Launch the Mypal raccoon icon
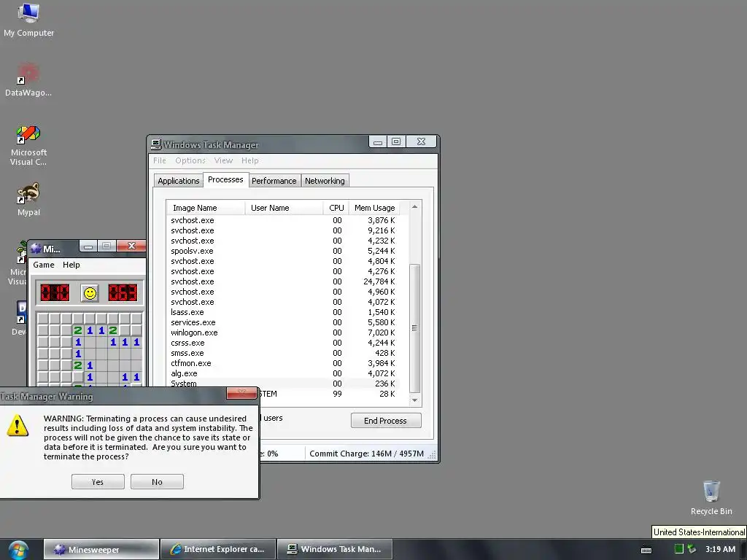Image resolution: width=747 pixels, height=560 pixels. [28, 200]
